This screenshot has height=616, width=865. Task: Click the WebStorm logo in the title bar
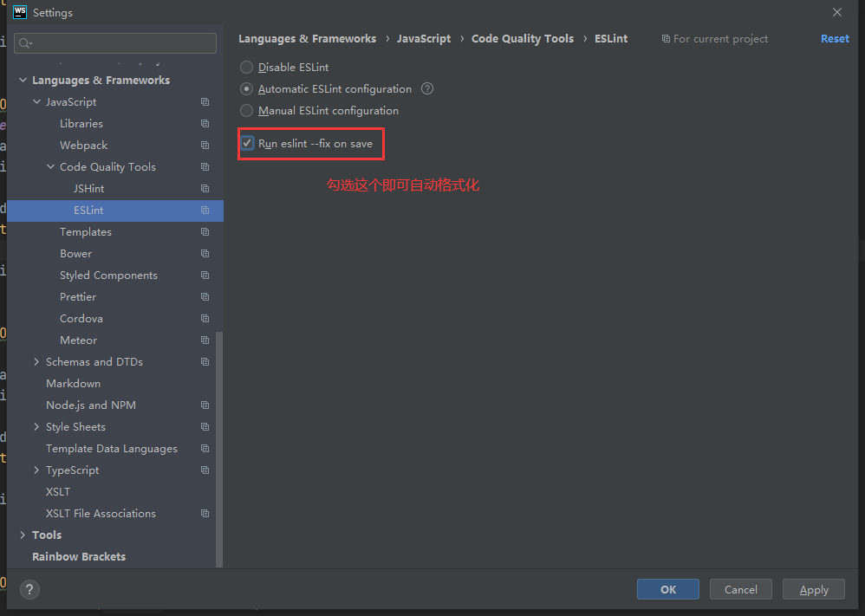(x=20, y=12)
